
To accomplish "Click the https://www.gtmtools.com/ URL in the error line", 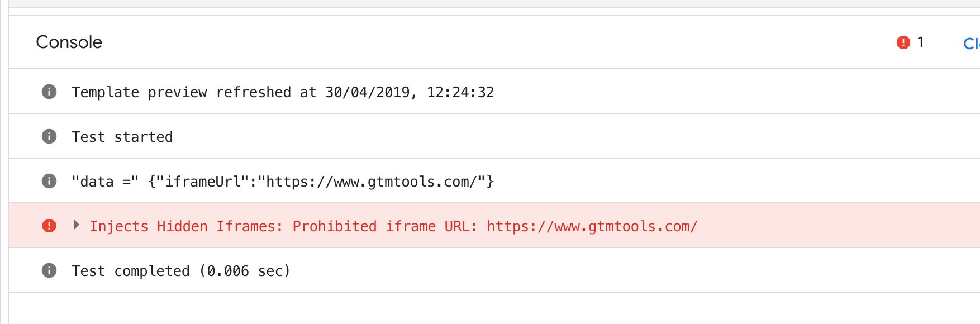I will pos(592,226).
